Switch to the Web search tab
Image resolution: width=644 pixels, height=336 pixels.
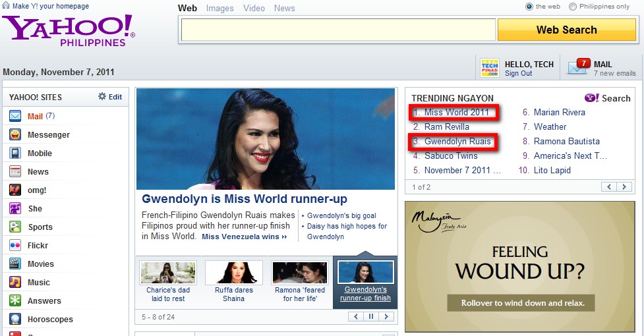pos(187,8)
